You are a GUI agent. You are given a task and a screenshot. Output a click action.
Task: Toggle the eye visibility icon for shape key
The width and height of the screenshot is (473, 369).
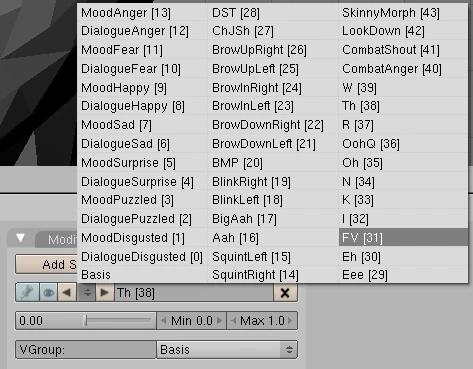[49, 293]
